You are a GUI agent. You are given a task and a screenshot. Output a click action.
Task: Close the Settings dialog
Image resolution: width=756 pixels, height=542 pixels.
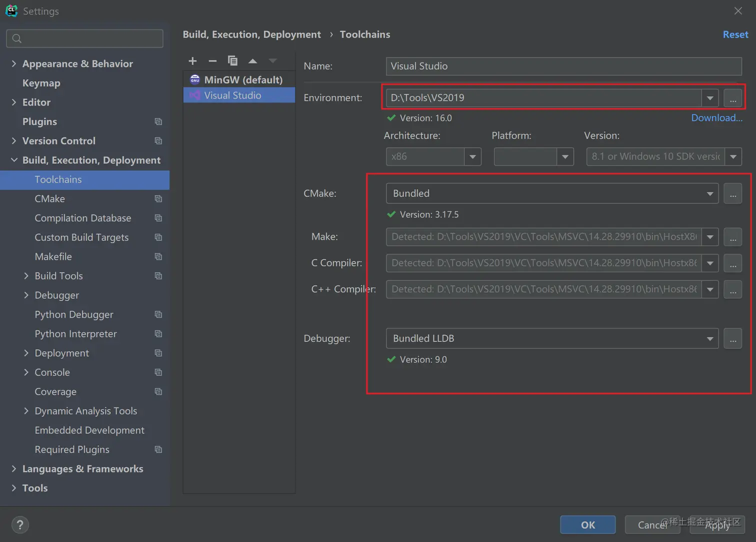tap(738, 11)
